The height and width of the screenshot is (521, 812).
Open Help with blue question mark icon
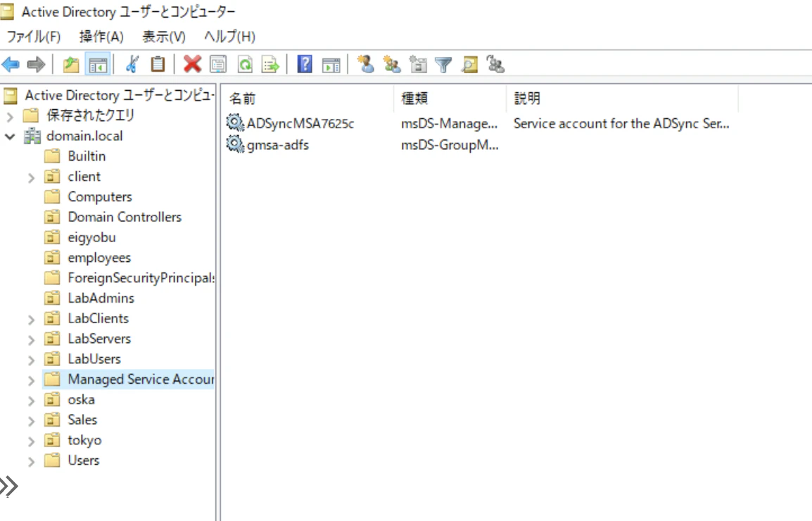(305, 64)
